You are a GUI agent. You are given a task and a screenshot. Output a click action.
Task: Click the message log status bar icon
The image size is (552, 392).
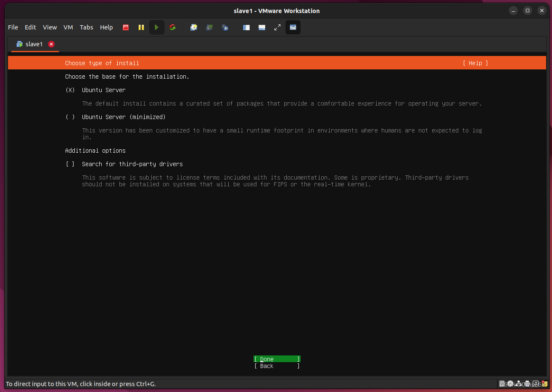545,384
